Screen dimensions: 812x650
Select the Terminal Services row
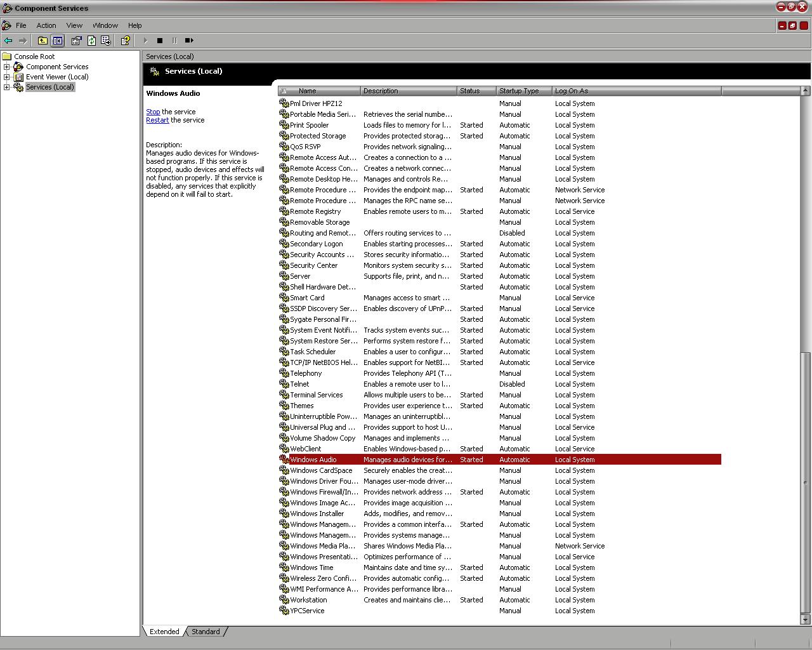[x=499, y=395]
